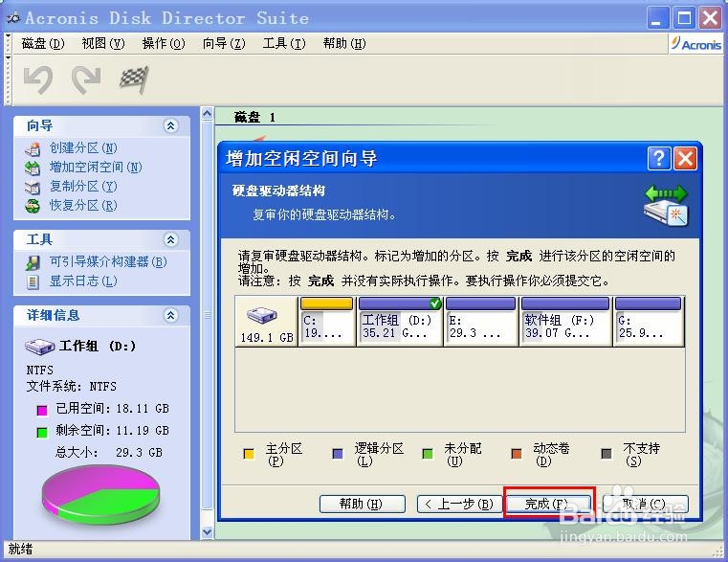Image resolution: width=728 pixels, height=562 pixels.
Task: Click the wizard dialog help question-mark icon
Action: tap(659, 159)
